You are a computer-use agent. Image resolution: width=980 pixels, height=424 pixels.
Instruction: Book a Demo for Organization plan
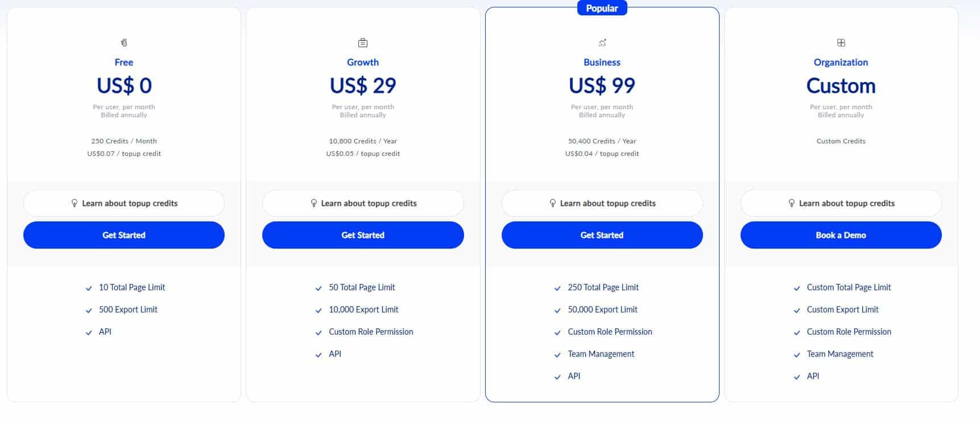point(841,234)
